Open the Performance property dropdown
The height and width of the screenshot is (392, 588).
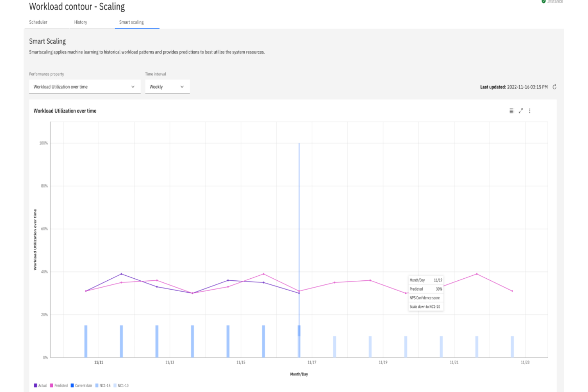tap(85, 87)
